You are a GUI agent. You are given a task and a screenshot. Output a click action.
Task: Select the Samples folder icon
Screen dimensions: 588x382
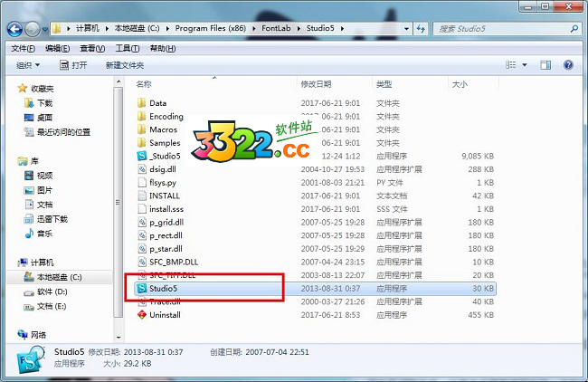(141, 143)
